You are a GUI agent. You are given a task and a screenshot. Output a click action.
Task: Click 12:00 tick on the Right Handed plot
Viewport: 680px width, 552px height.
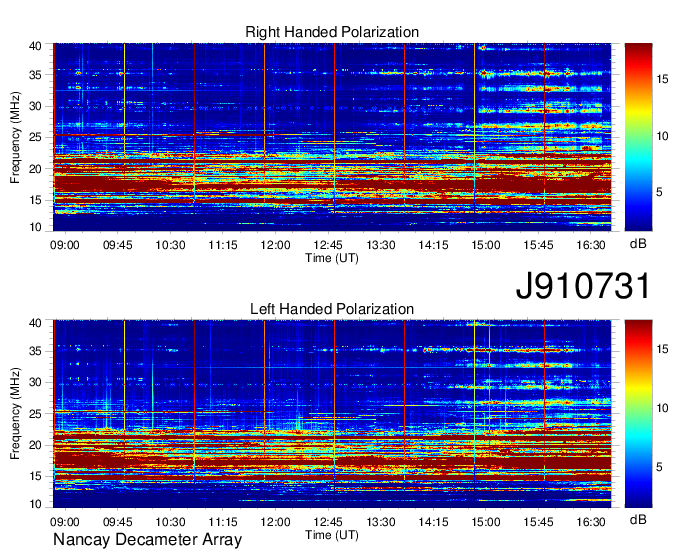tap(275, 245)
